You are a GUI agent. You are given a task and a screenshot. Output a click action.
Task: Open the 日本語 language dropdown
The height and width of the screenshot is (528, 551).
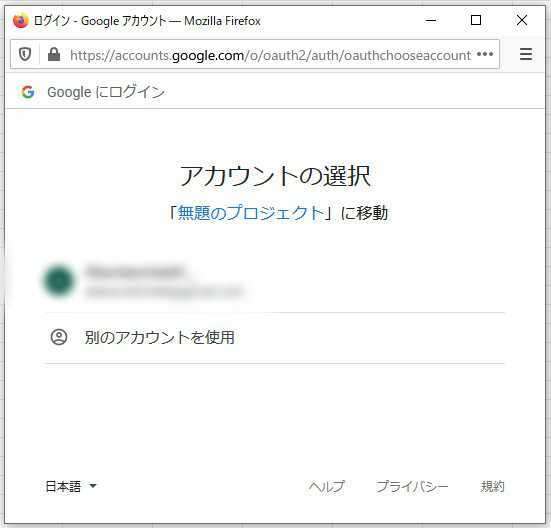pyautogui.click(x=71, y=486)
